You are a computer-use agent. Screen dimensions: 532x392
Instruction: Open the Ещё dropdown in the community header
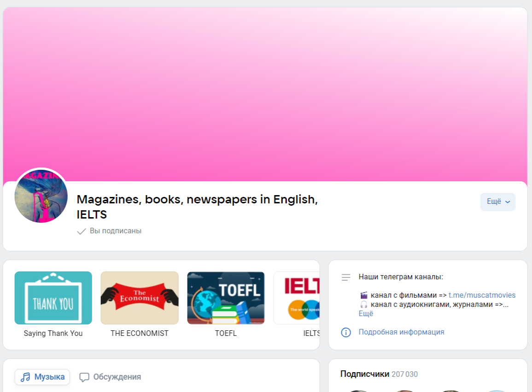pyautogui.click(x=498, y=202)
